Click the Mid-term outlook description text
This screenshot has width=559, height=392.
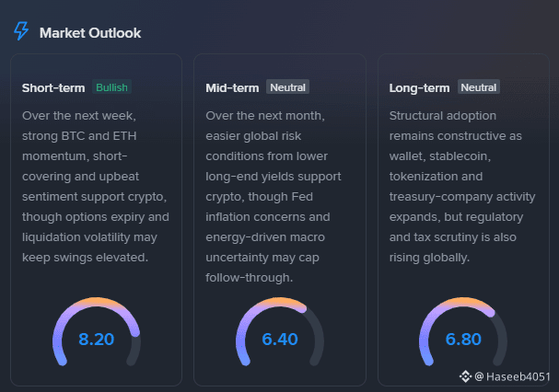[274, 196]
